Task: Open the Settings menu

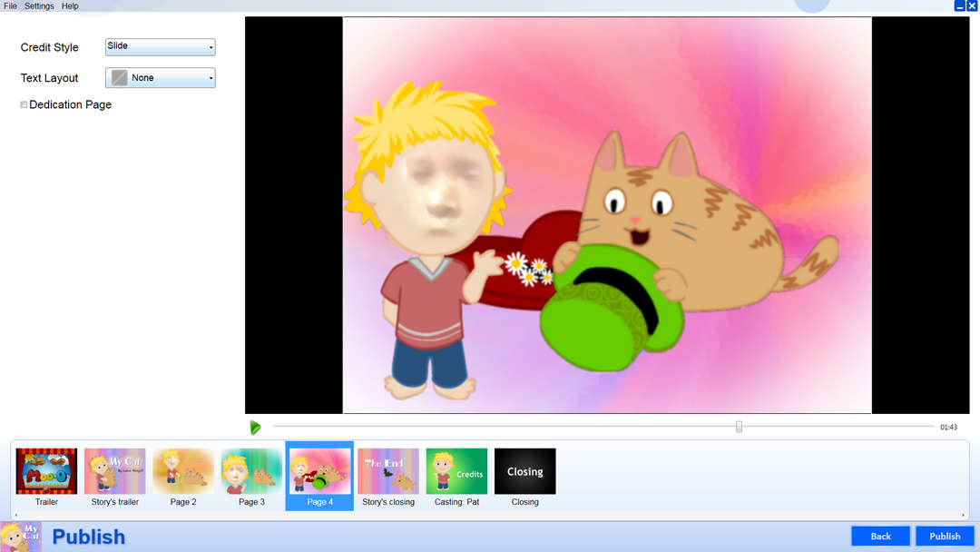Action: tap(39, 6)
